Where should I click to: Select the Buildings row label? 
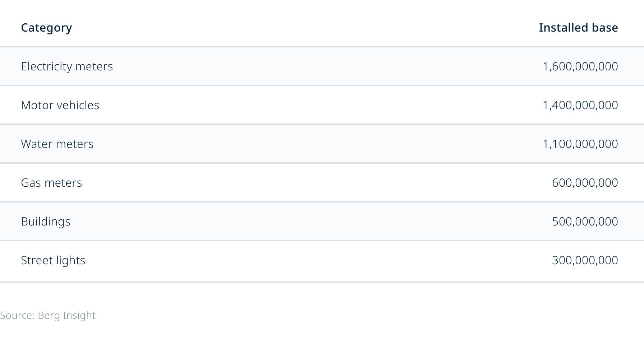(46, 222)
